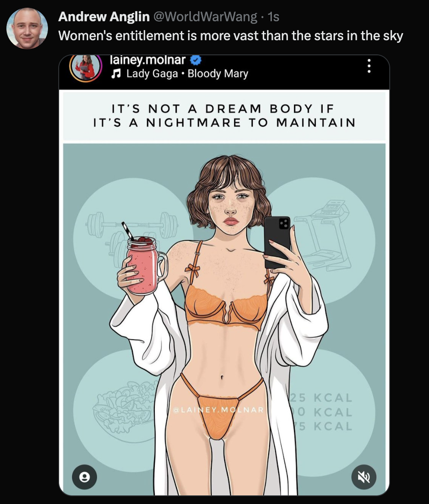Viewport: 429px width, 504px height.
Task: Unmute the video using the speaker icon
Action: point(364,477)
